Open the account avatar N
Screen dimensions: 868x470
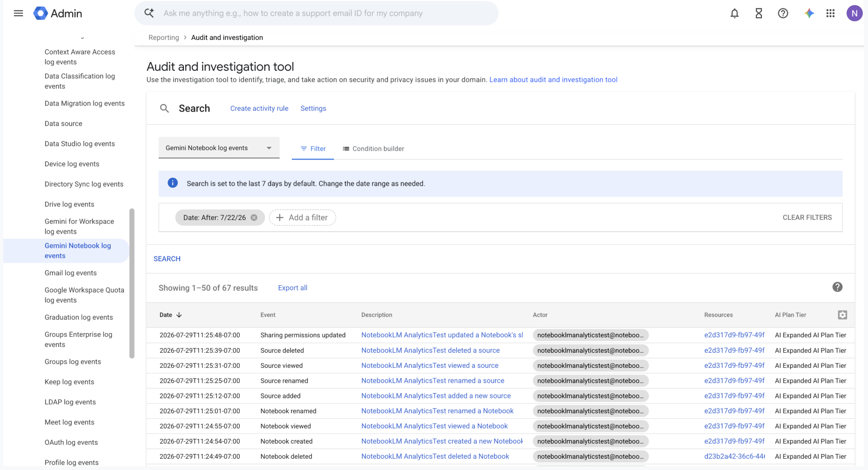[854, 13]
